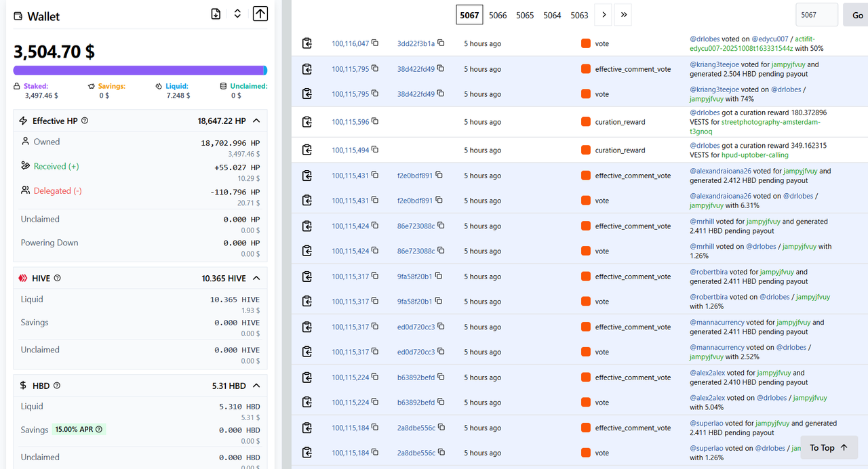Click the wallet export file download icon
Viewport: 868px width, 469px height.
(x=216, y=14)
